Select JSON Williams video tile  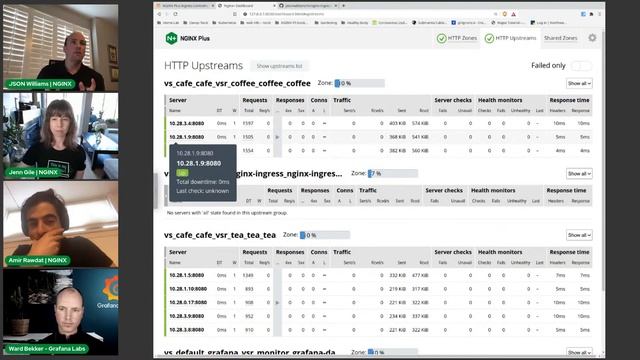(x=61, y=48)
